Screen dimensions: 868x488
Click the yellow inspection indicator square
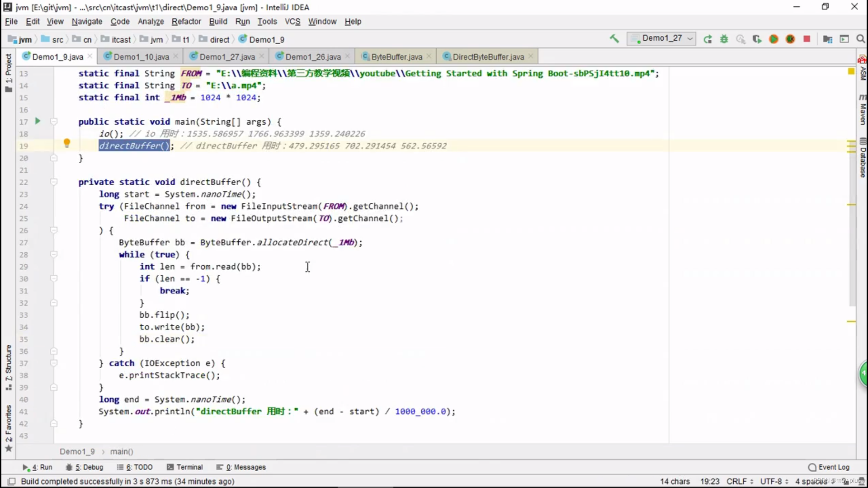[x=851, y=71]
